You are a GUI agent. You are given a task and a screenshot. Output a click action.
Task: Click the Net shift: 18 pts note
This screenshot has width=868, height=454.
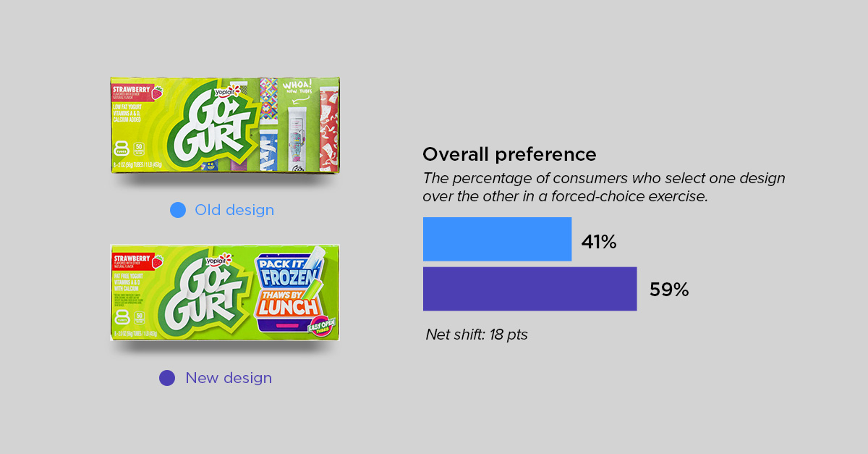coord(477,335)
